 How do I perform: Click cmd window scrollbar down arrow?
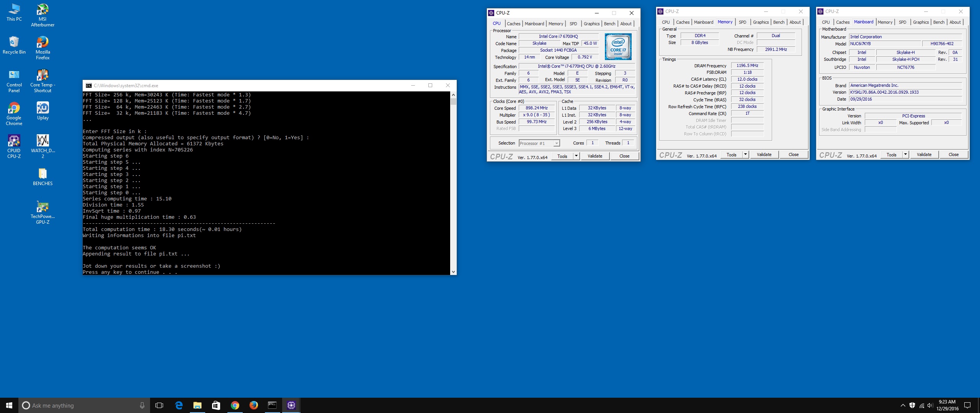point(453,272)
